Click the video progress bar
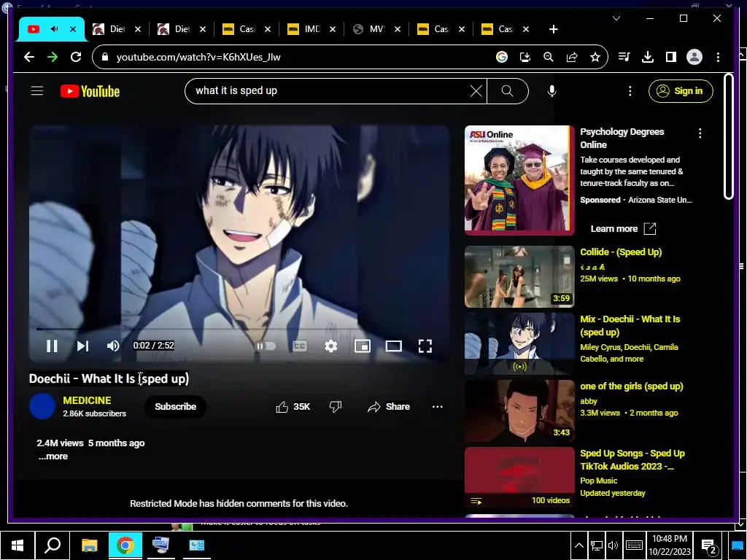The image size is (747, 560). (239, 329)
